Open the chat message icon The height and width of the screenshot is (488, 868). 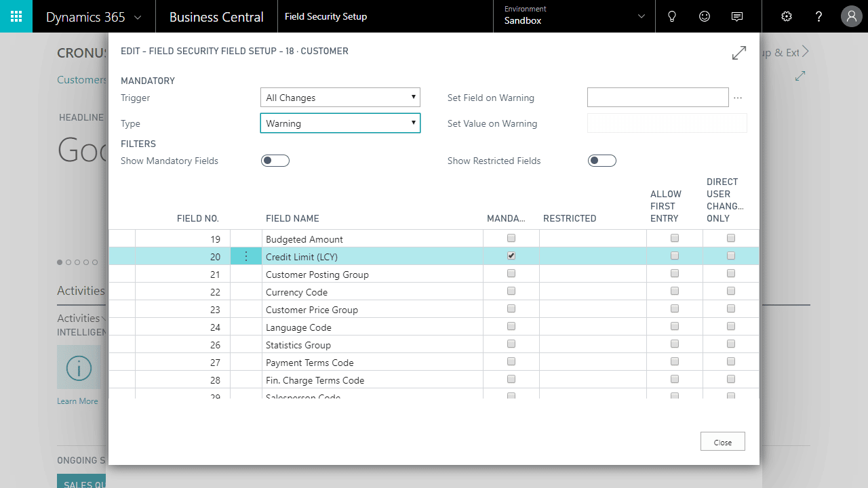click(x=737, y=16)
